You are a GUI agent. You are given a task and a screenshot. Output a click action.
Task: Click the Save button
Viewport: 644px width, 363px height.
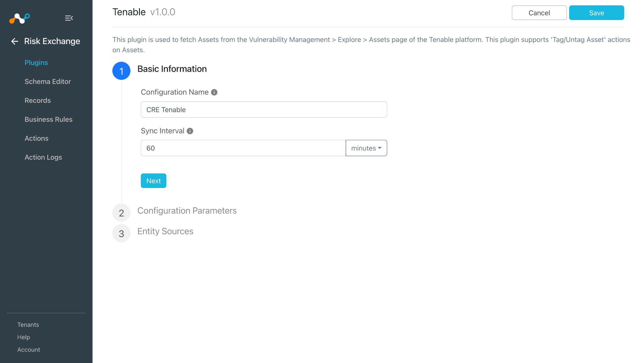point(597,13)
